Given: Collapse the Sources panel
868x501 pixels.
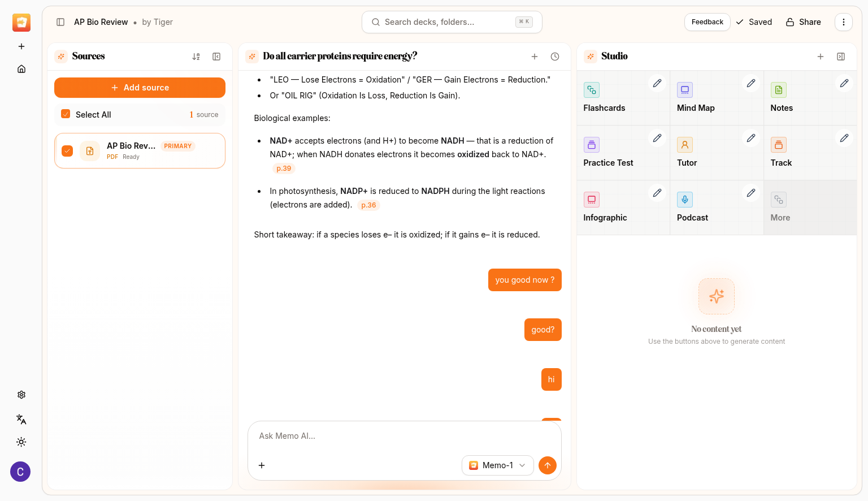Looking at the screenshot, I should (216, 57).
